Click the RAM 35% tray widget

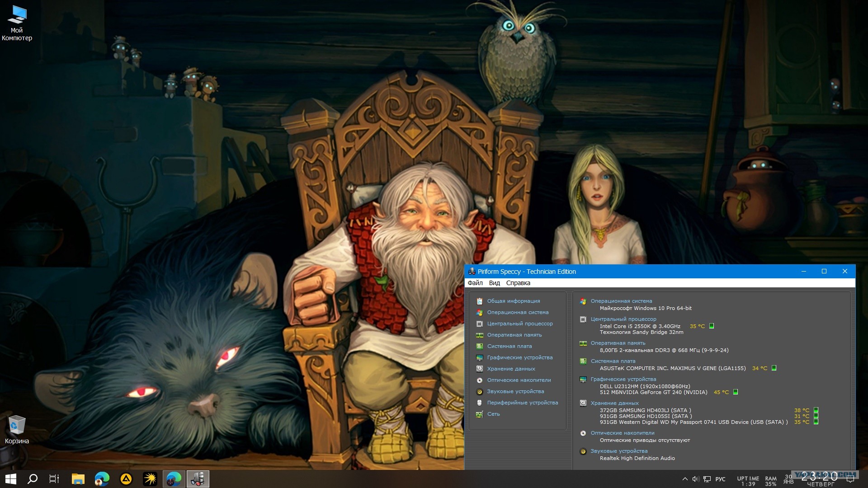(770, 481)
